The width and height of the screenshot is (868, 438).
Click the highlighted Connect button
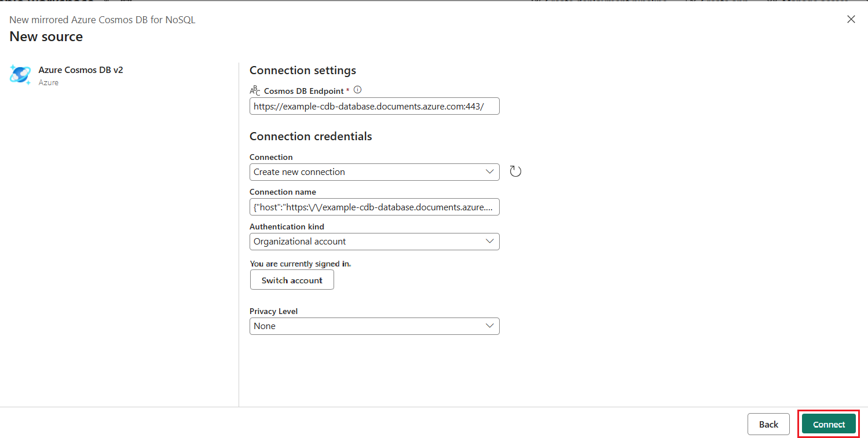coord(828,424)
